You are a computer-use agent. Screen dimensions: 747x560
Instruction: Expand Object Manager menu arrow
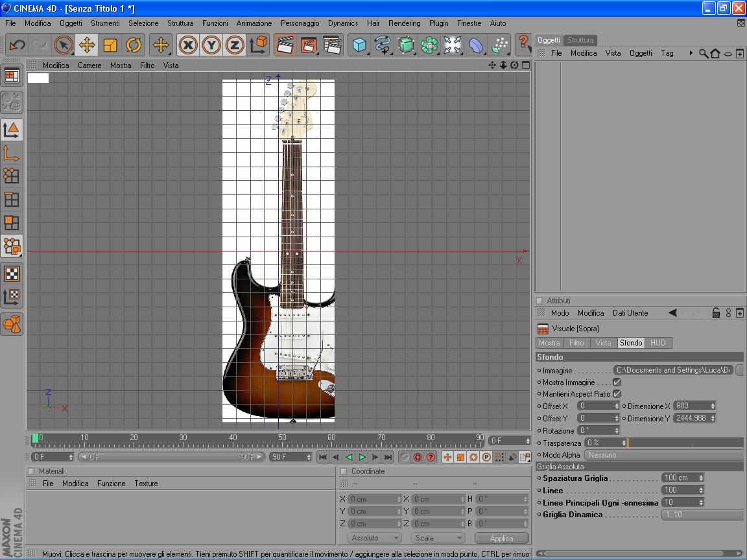point(691,53)
